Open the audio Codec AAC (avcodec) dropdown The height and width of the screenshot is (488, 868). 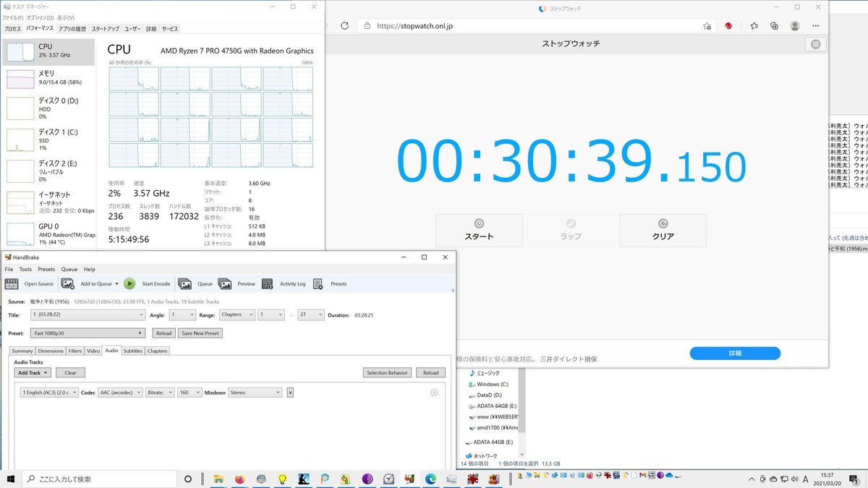point(121,393)
